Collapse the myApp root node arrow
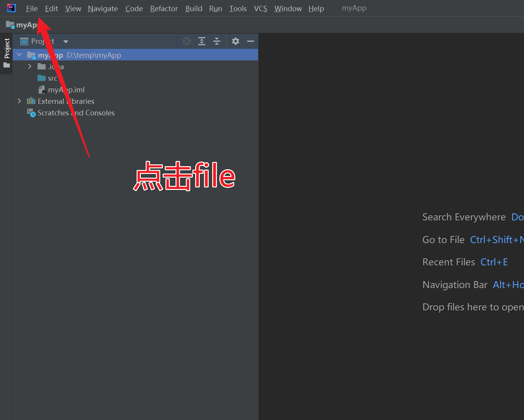Viewport: 524px width, 420px height. 19,55
